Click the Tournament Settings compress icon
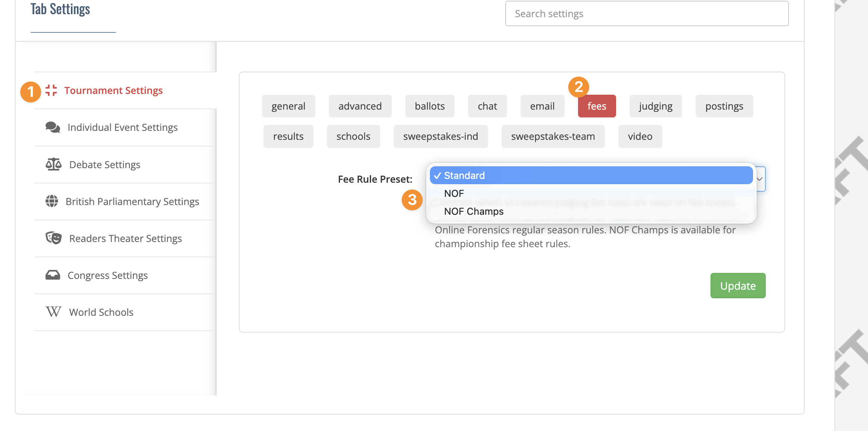This screenshot has width=868, height=431. (51, 90)
